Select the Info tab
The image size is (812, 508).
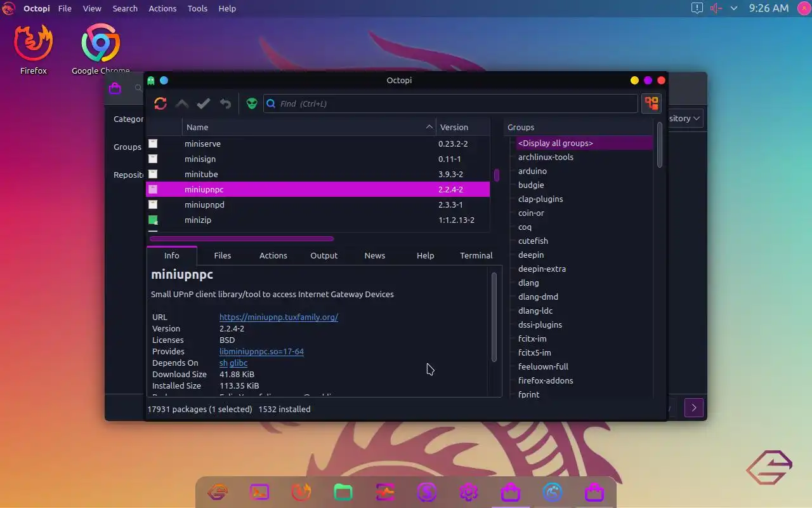coord(172,255)
